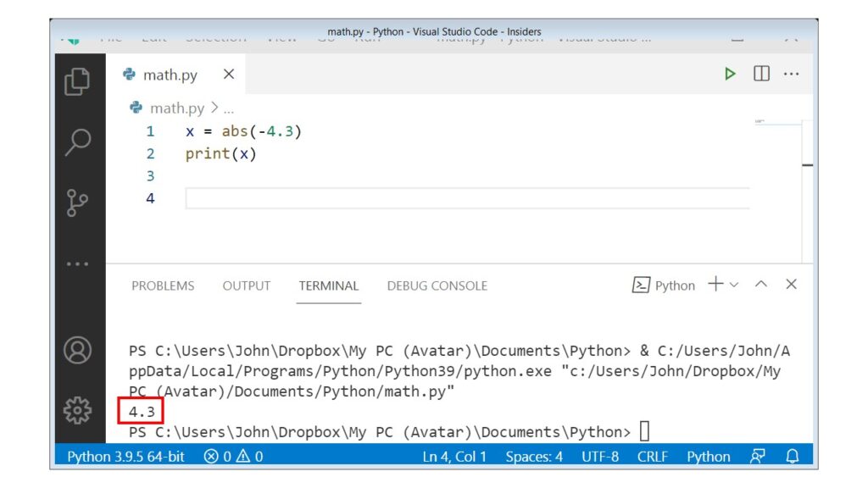Open the errors and warnings status indicator
868x488 pixels.
click(x=233, y=457)
